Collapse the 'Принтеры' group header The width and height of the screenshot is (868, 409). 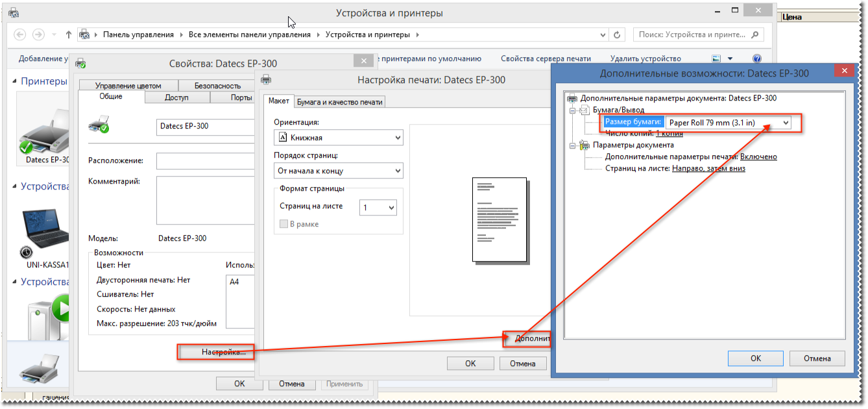point(16,81)
